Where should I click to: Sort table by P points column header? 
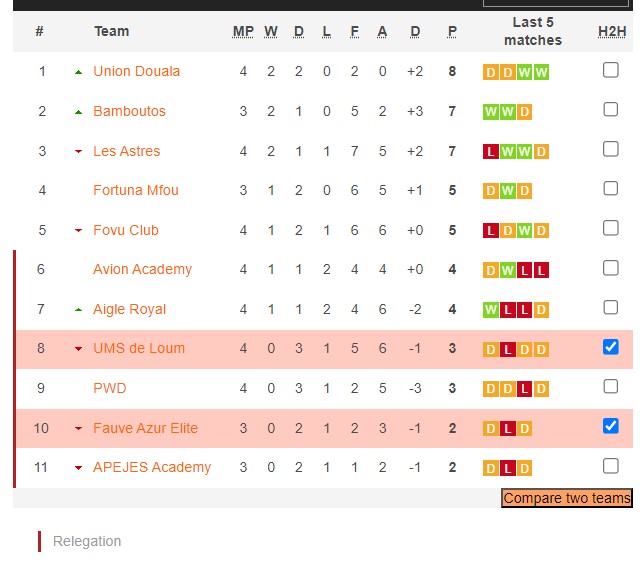pos(452,31)
